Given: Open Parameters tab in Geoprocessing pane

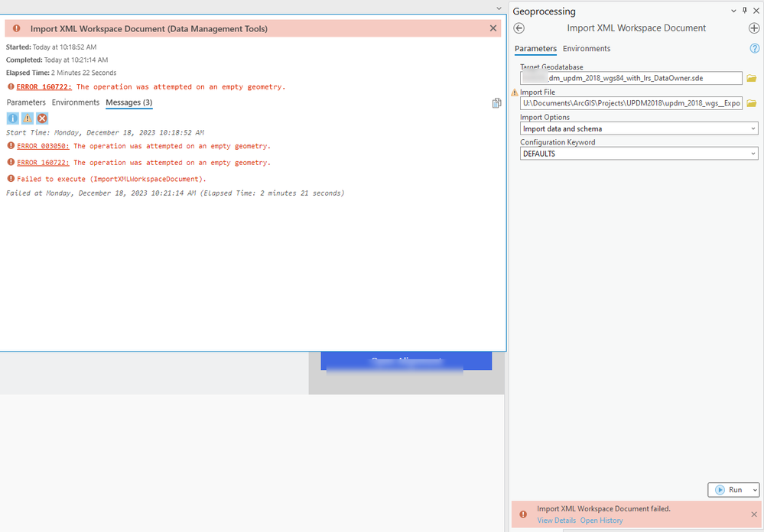Looking at the screenshot, I should 535,49.
